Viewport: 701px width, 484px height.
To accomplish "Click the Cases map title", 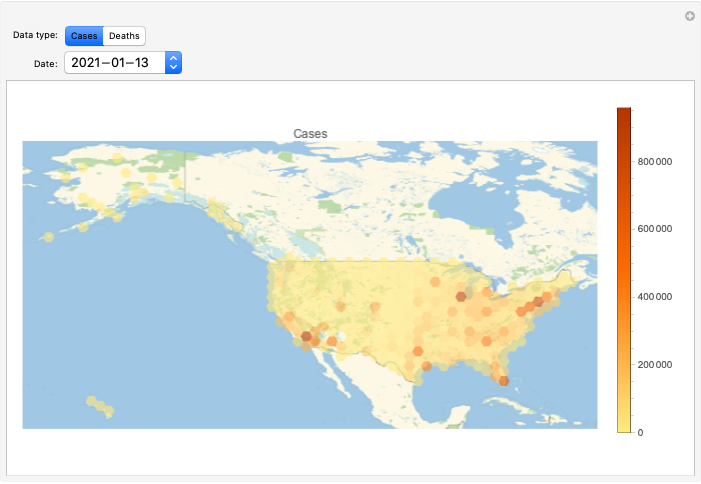I will pos(310,134).
